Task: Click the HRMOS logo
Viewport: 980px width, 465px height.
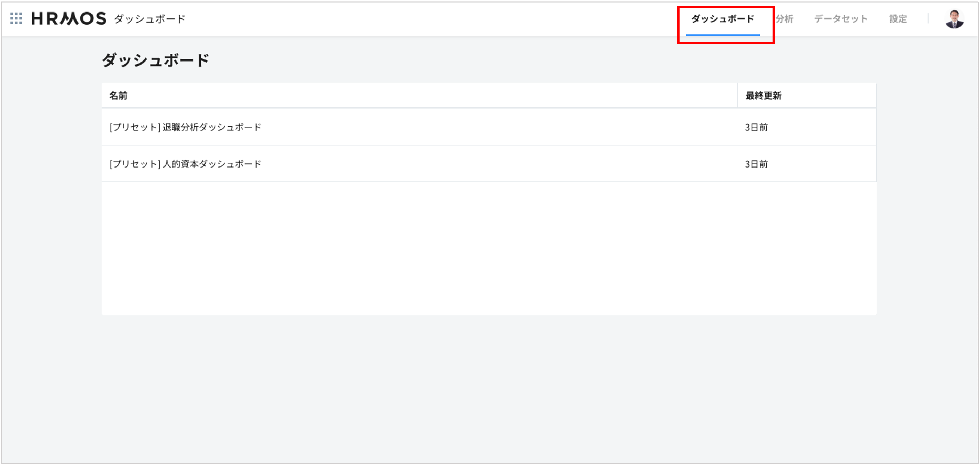Action: (x=69, y=18)
